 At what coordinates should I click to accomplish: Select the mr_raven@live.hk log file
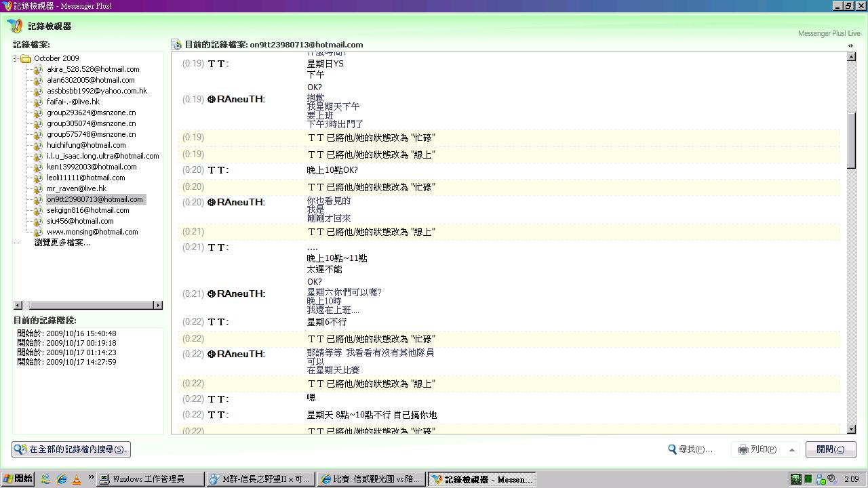[x=76, y=188]
